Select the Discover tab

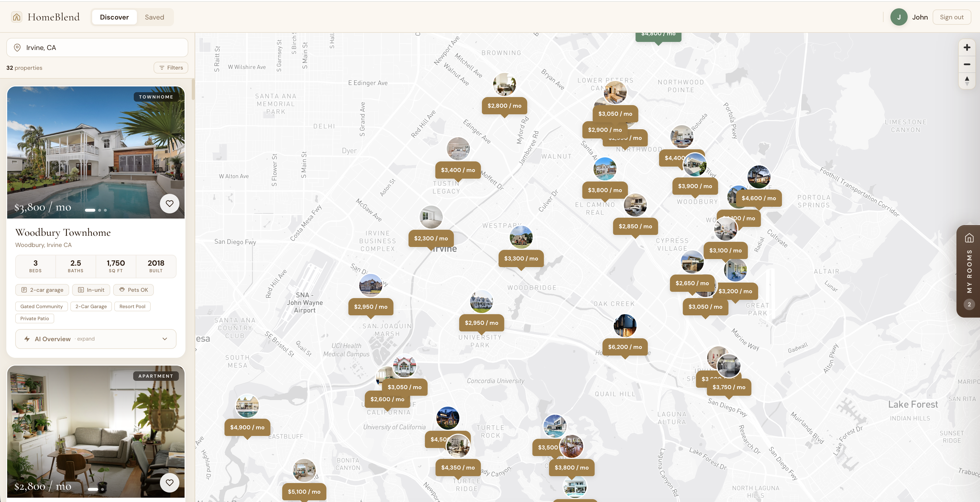click(114, 17)
